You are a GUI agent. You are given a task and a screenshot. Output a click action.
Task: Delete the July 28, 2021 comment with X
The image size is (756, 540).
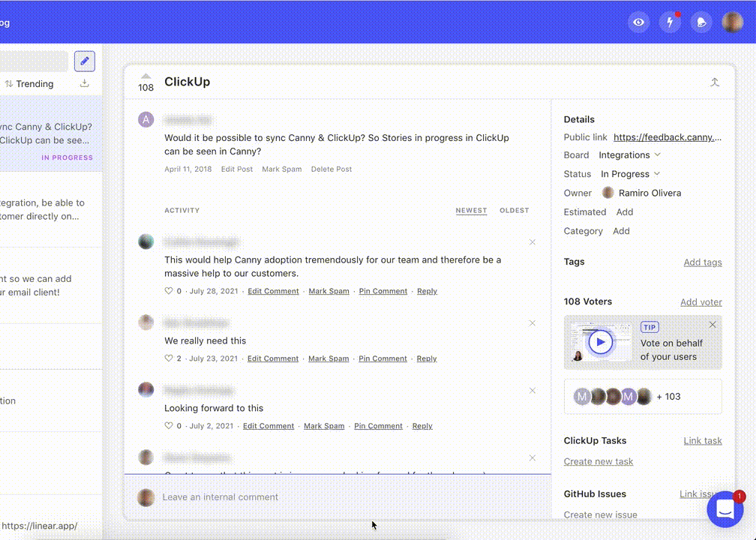point(532,242)
